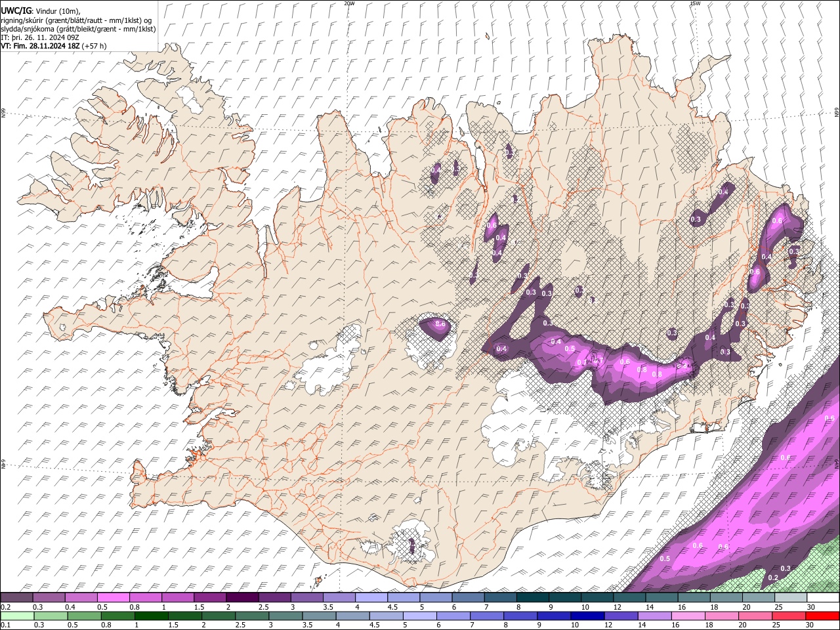Pick the 25 pale grey swatch, upper legend row
840x630 pixels.
(790, 597)
